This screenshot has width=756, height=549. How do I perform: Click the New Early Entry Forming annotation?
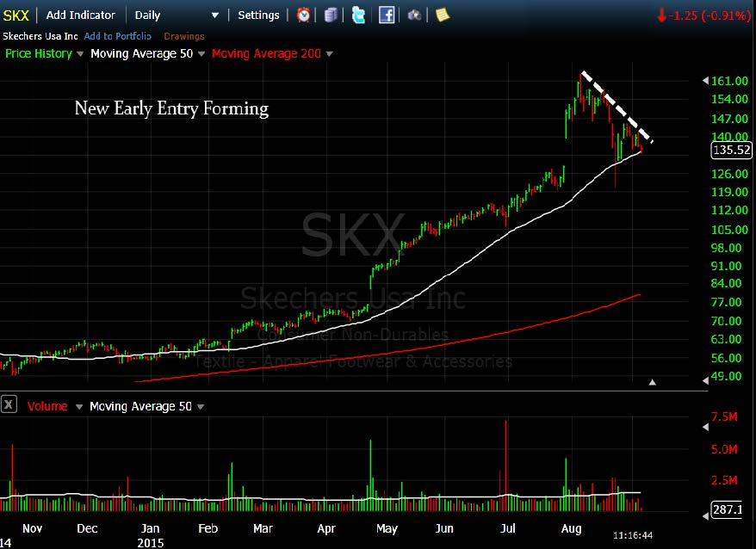point(171,108)
